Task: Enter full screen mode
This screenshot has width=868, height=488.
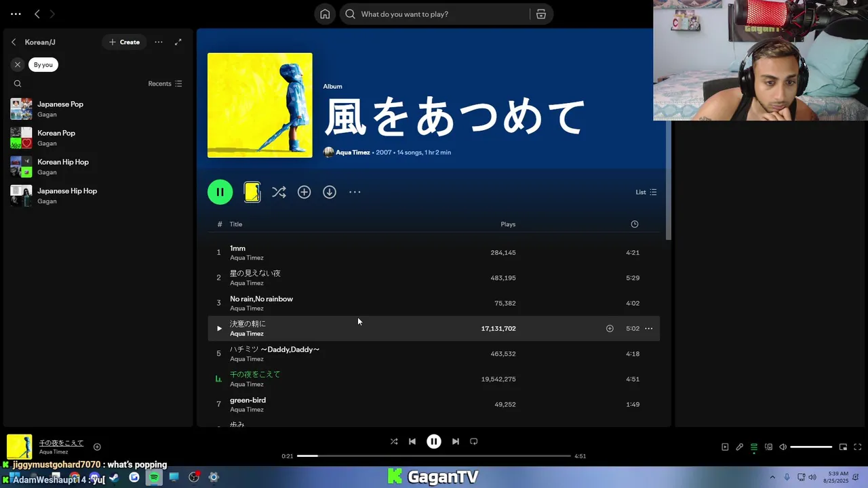Action: pyautogui.click(x=857, y=447)
